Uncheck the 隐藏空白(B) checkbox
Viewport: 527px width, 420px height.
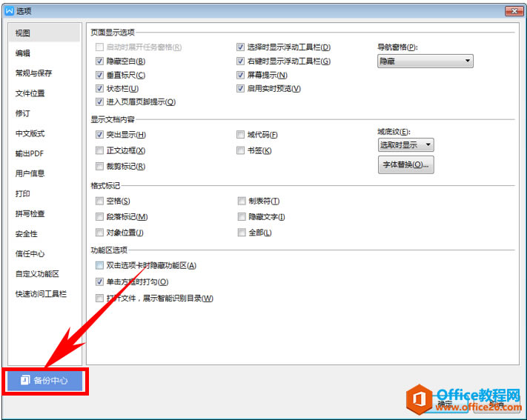pyautogui.click(x=99, y=61)
